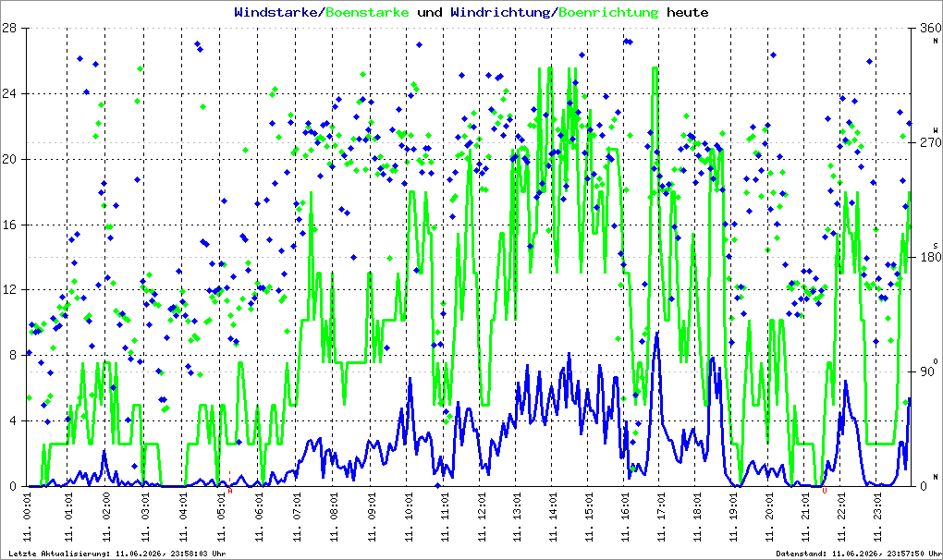Click the blue "Windrichtung" title text

coord(500,13)
